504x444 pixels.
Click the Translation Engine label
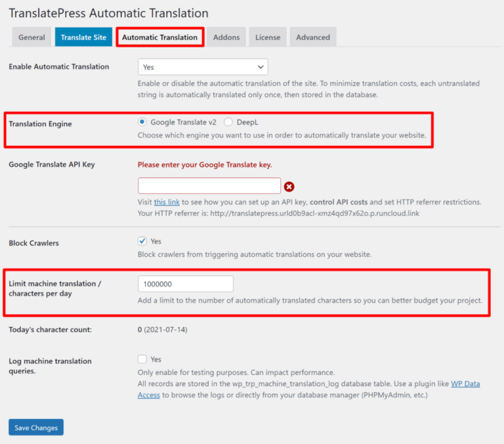(41, 123)
